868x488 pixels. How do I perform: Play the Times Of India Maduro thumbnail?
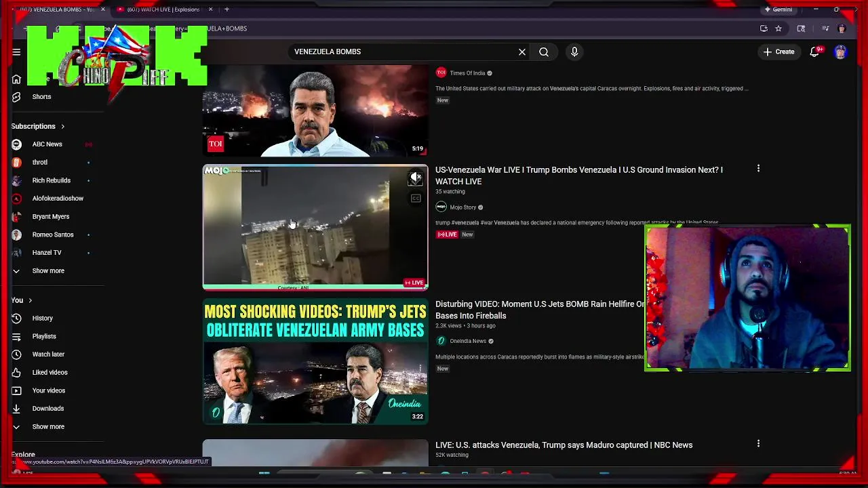(315, 111)
